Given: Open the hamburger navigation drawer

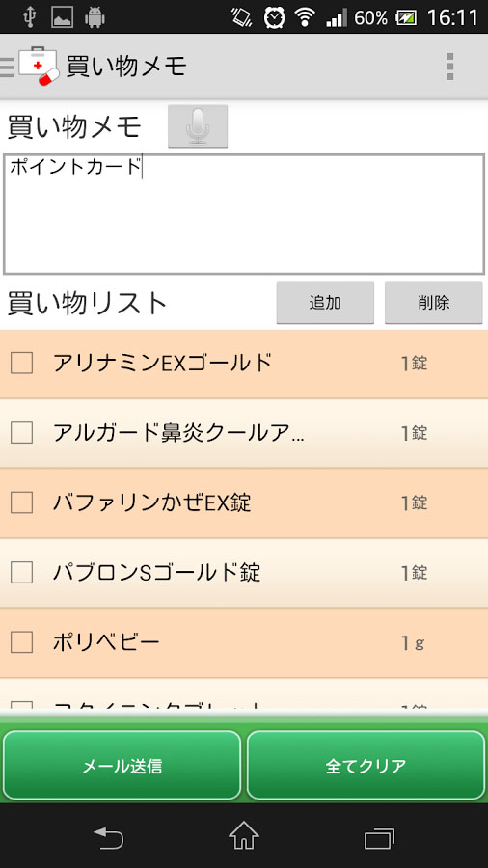Looking at the screenshot, I should tap(6, 67).
